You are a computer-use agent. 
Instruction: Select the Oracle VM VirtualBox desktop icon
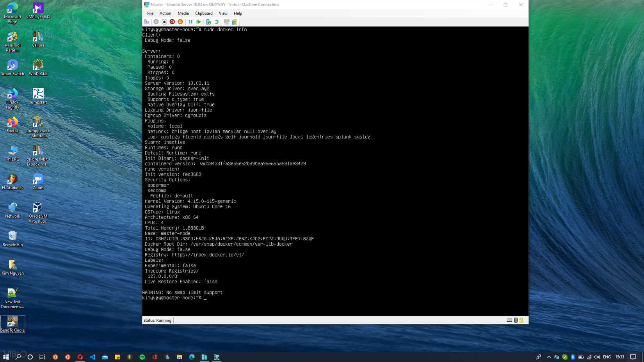(x=38, y=213)
